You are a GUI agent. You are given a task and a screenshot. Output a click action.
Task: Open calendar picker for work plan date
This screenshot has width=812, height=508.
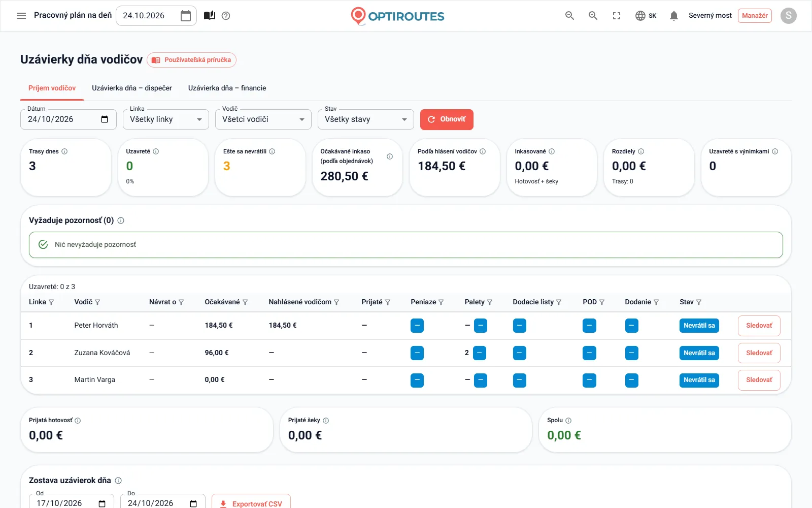pyautogui.click(x=186, y=16)
